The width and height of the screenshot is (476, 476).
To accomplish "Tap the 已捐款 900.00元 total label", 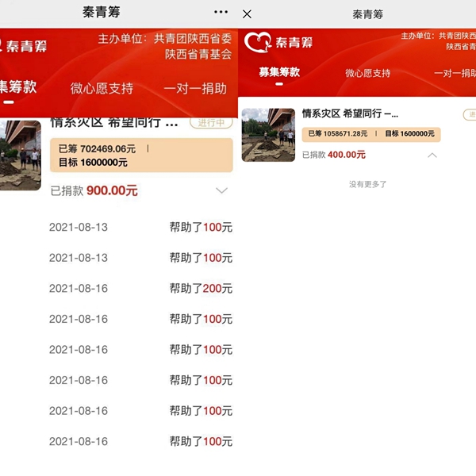I will [94, 190].
